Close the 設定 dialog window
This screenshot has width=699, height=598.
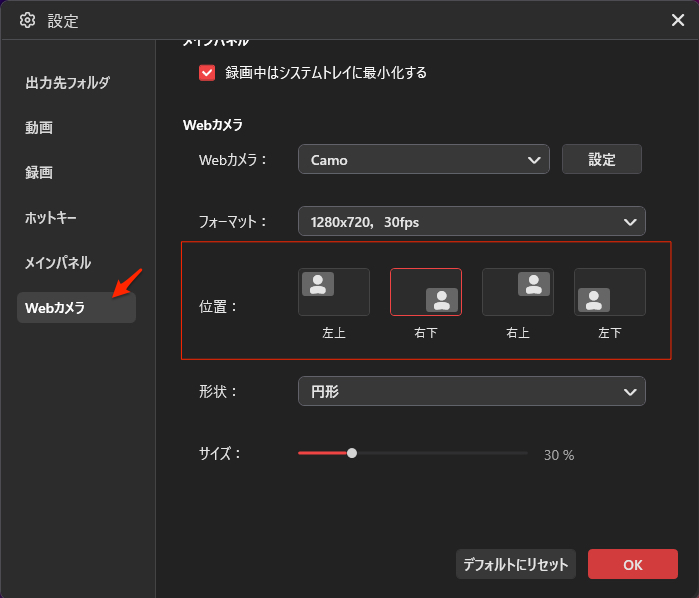point(677,20)
